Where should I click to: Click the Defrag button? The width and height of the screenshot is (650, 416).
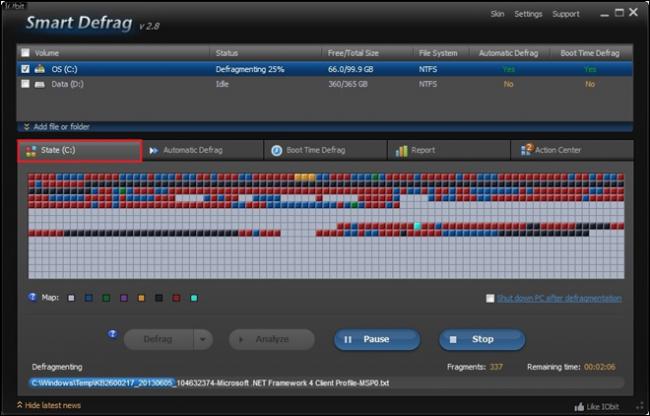(x=158, y=339)
